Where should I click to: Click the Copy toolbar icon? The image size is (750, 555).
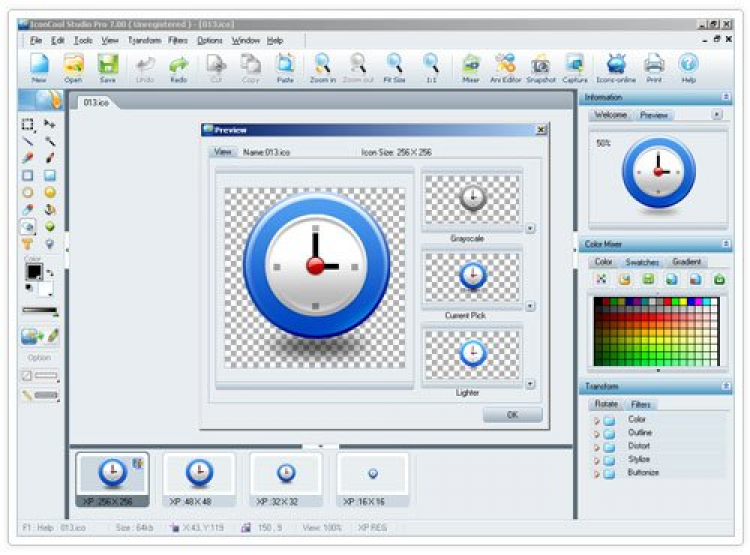(250, 68)
